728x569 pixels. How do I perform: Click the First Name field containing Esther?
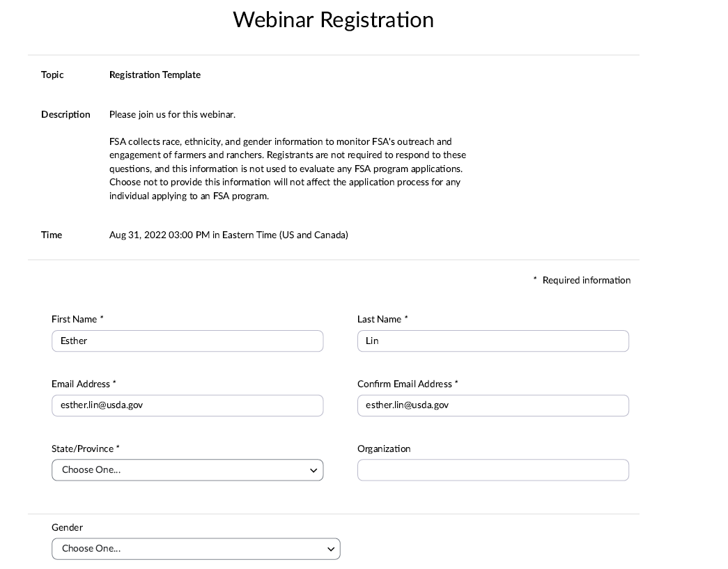point(187,341)
